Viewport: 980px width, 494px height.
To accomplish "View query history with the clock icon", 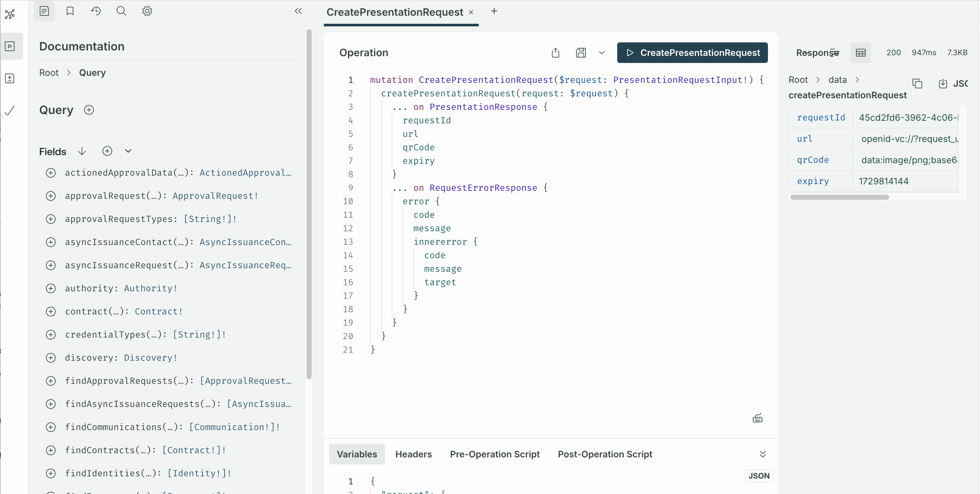I will (x=95, y=11).
